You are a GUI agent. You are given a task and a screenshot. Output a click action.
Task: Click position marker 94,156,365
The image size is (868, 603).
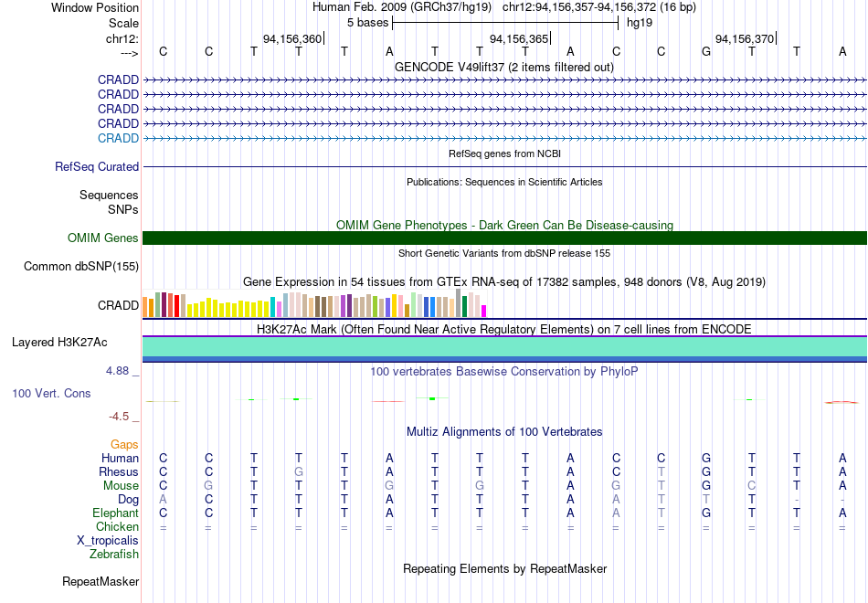pos(519,38)
